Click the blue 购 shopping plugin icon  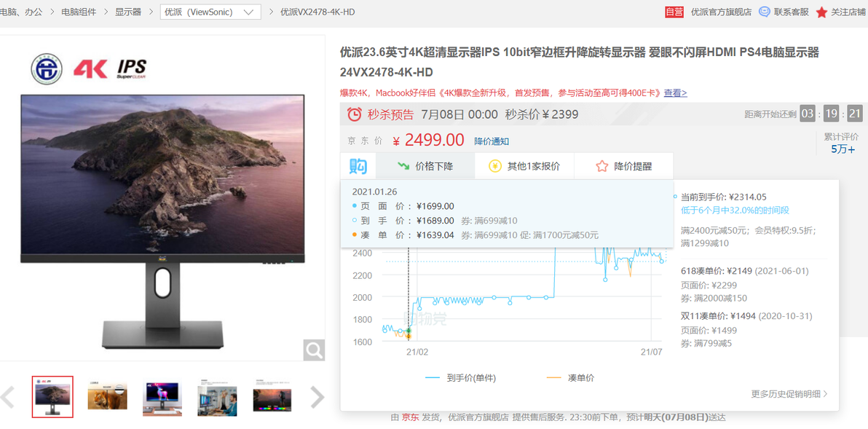click(x=358, y=166)
